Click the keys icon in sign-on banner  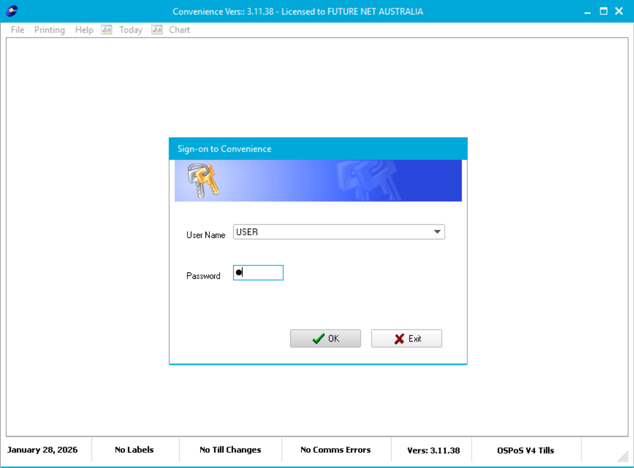coord(203,181)
